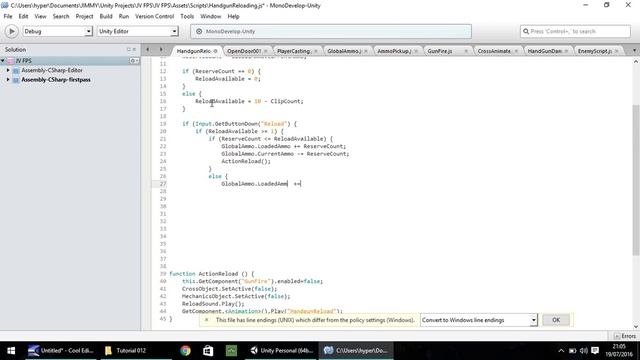
Task: Open the Edit menu
Action: pos(23,16)
